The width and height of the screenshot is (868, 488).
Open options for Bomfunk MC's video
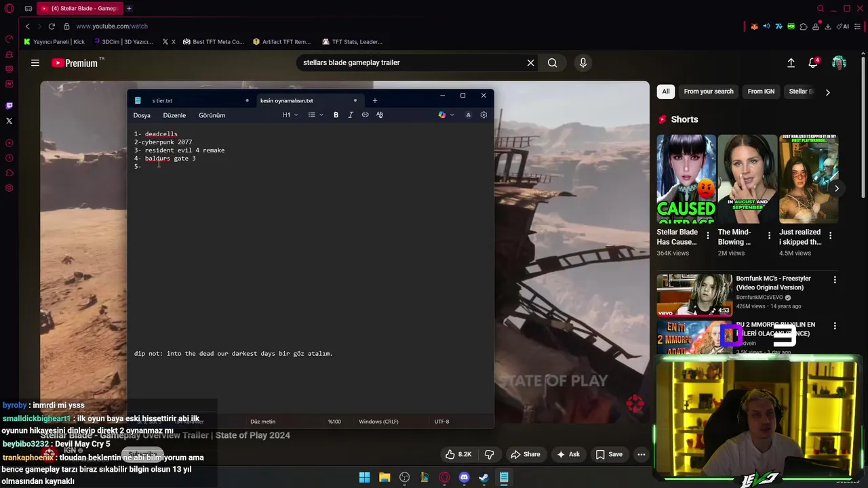point(835,279)
